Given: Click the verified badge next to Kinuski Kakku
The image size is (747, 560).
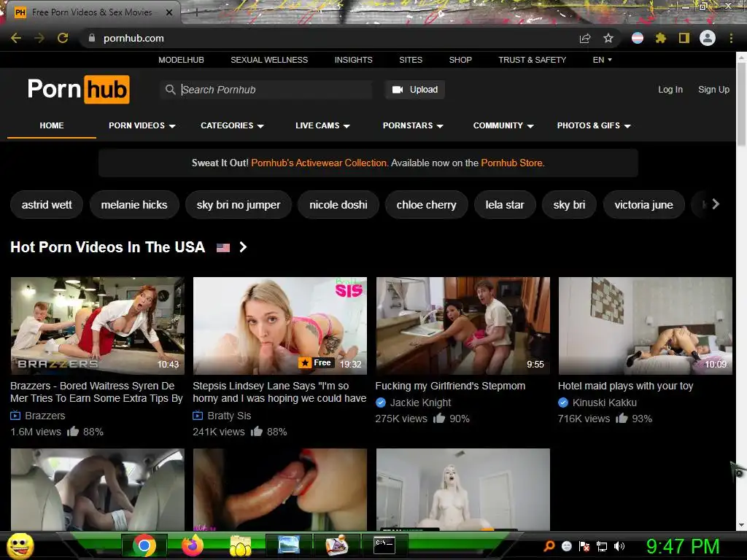Looking at the screenshot, I should point(563,402).
